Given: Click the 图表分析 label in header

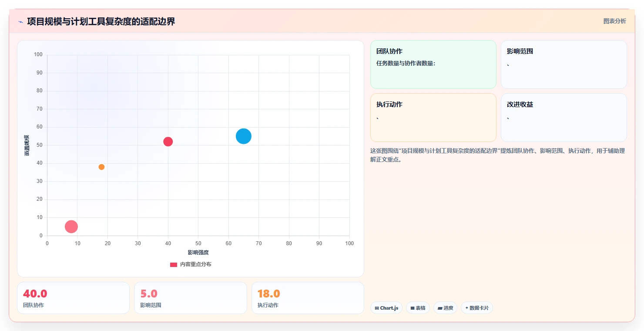Looking at the screenshot, I should click(614, 21).
